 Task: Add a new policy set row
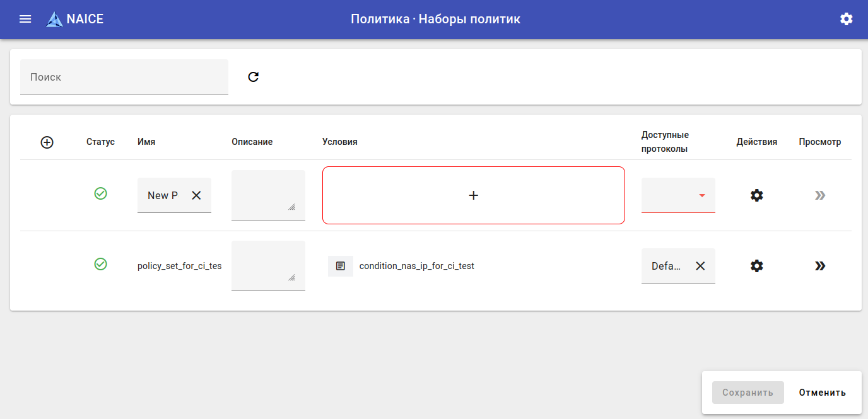pos(47,142)
